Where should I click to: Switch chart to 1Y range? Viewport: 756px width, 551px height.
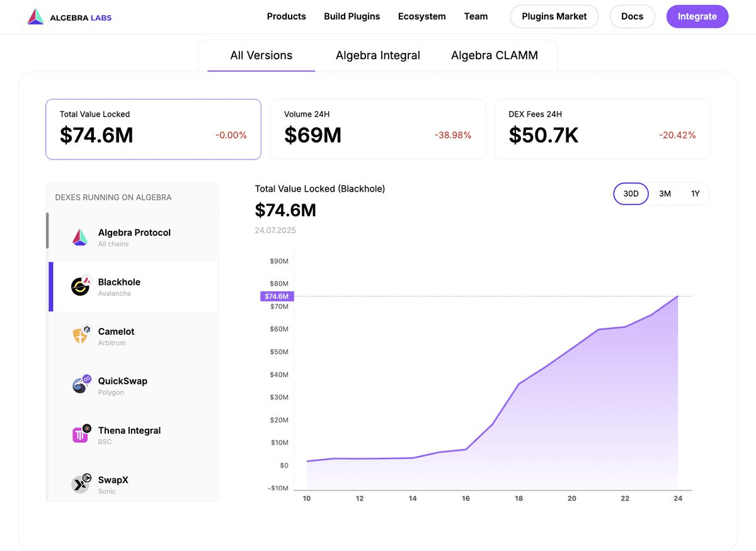[695, 194]
